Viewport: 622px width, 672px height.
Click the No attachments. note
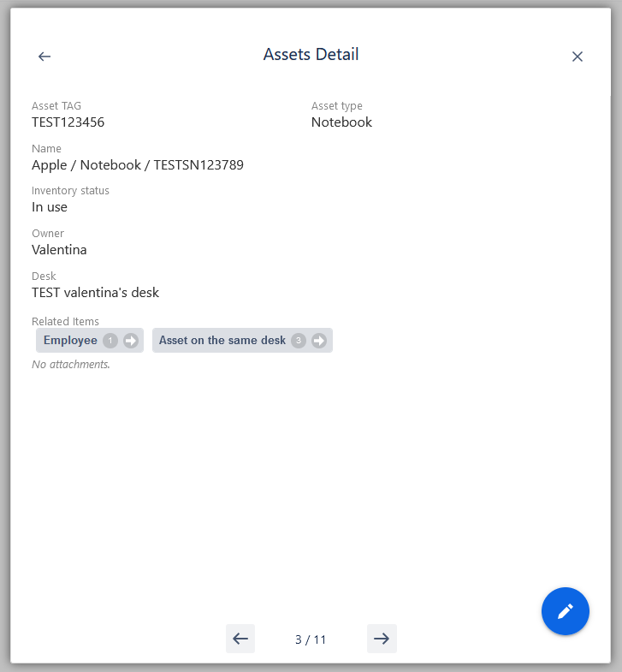click(x=71, y=365)
